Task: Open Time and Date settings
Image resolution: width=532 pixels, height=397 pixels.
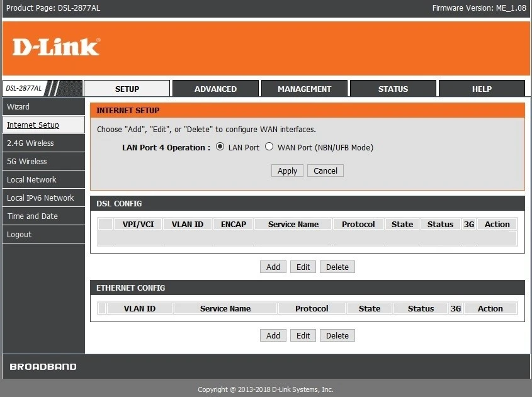Action: pos(43,216)
